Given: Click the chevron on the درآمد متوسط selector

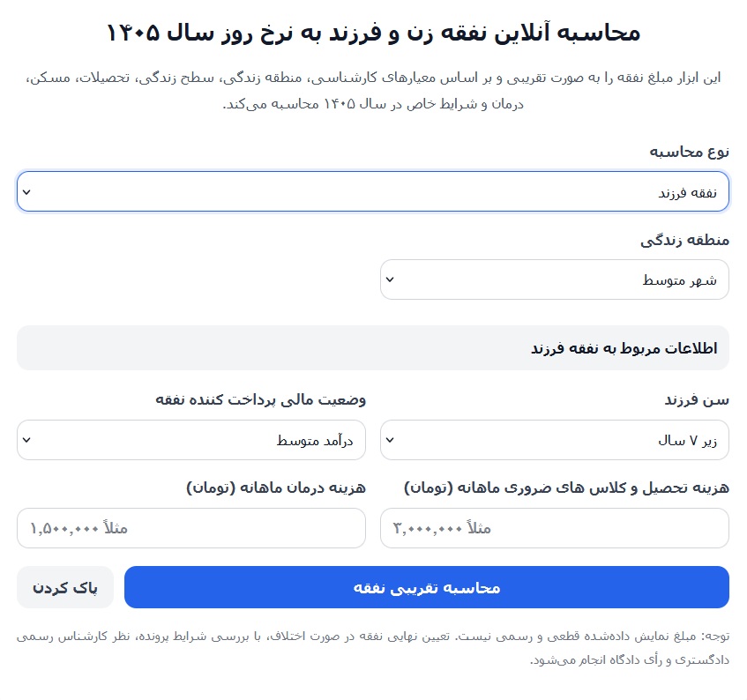Looking at the screenshot, I should coord(27,440).
